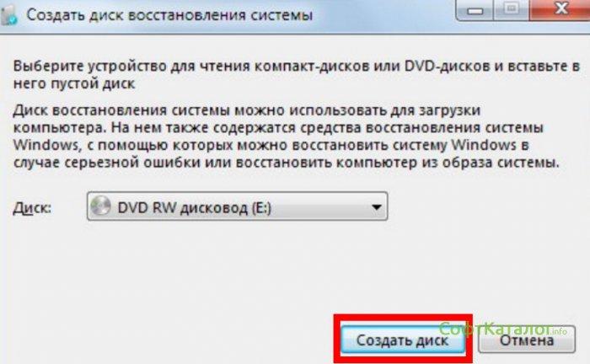Image resolution: width=590 pixels, height=364 pixels.
Task: Click the greyed-out maximize button
Action: point(511,9)
